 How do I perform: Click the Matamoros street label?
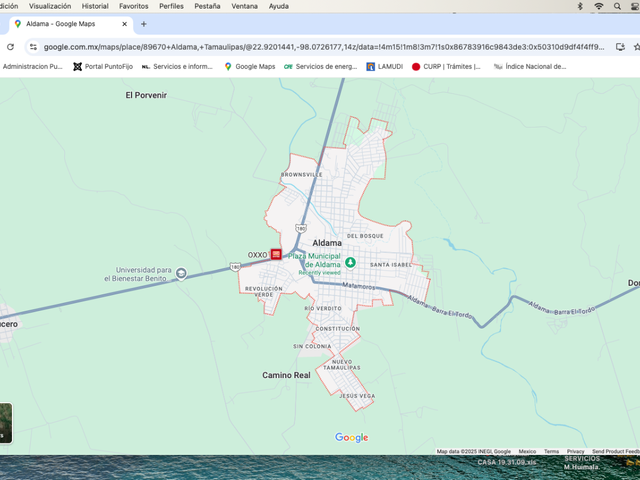click(358, 286)
